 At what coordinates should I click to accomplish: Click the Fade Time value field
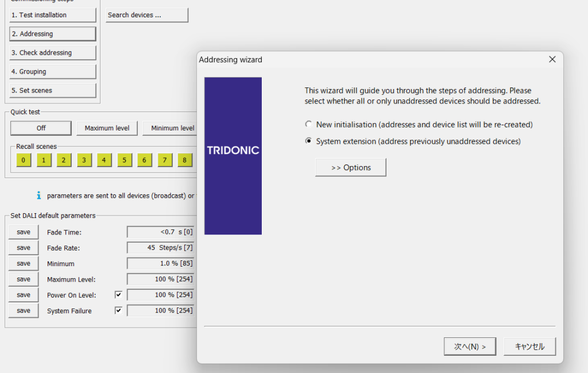coord(161,232)
